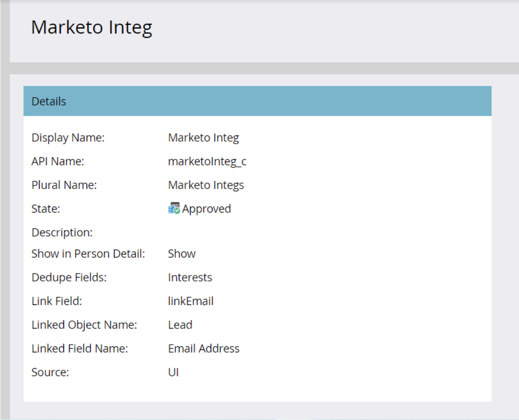This screenshot has height=420, width=519.
Task: Click the Linked Object Name label
Action: point(84,325)
